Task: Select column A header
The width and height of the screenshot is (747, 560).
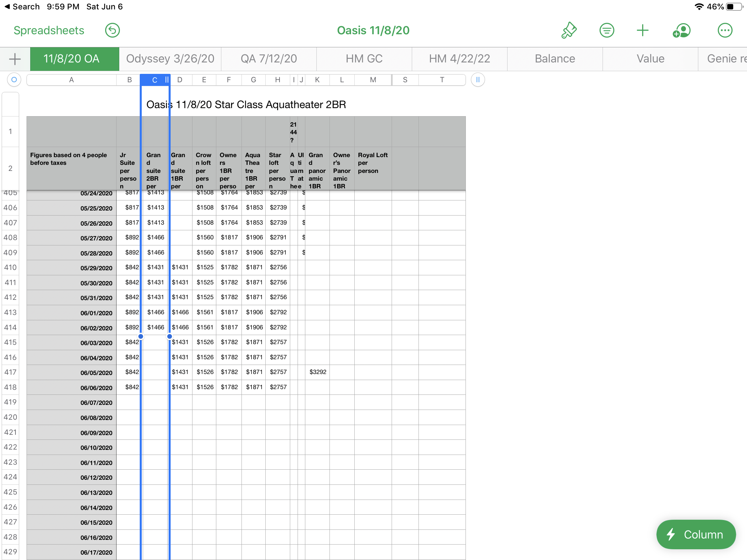Action: (71, 80)
